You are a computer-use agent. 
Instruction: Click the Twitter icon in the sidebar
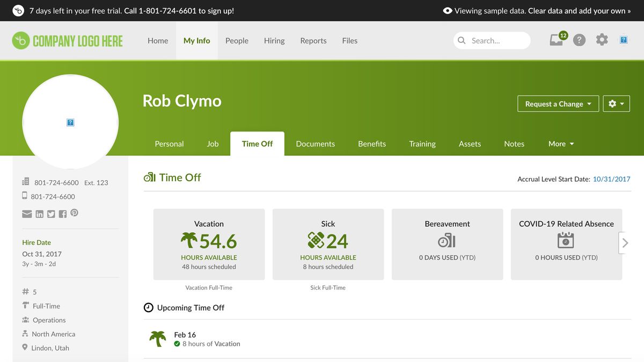coord(51,213)
